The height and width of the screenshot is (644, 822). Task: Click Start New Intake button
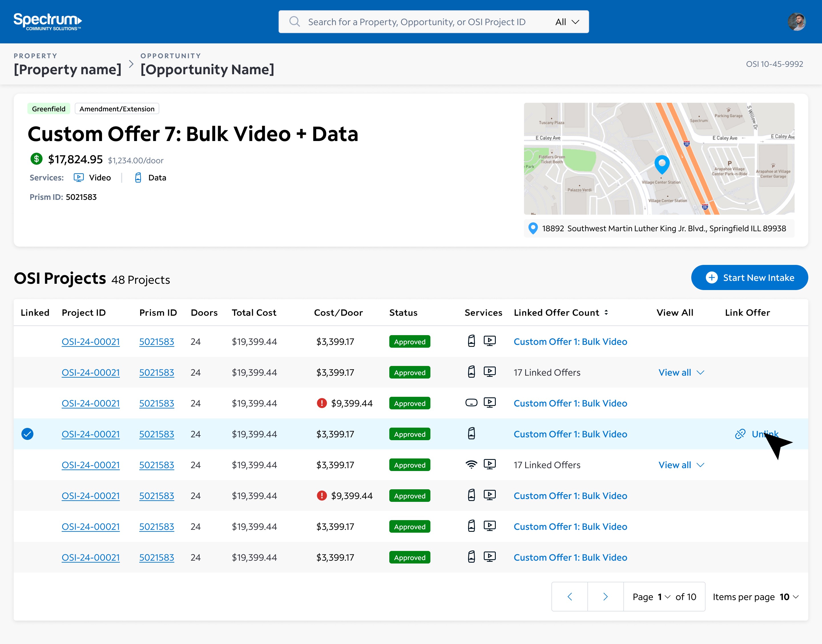pyautogui.click(x=749, y=277)
